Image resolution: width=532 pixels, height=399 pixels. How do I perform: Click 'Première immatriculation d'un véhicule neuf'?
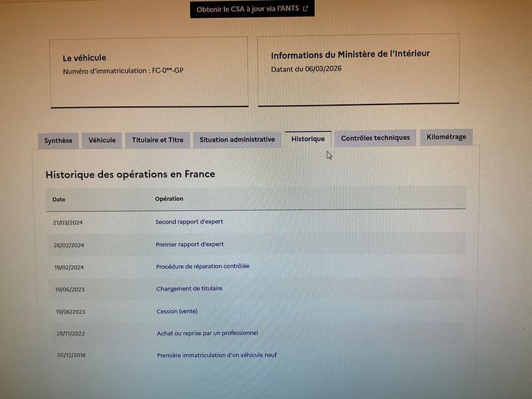tap(217, 355)
